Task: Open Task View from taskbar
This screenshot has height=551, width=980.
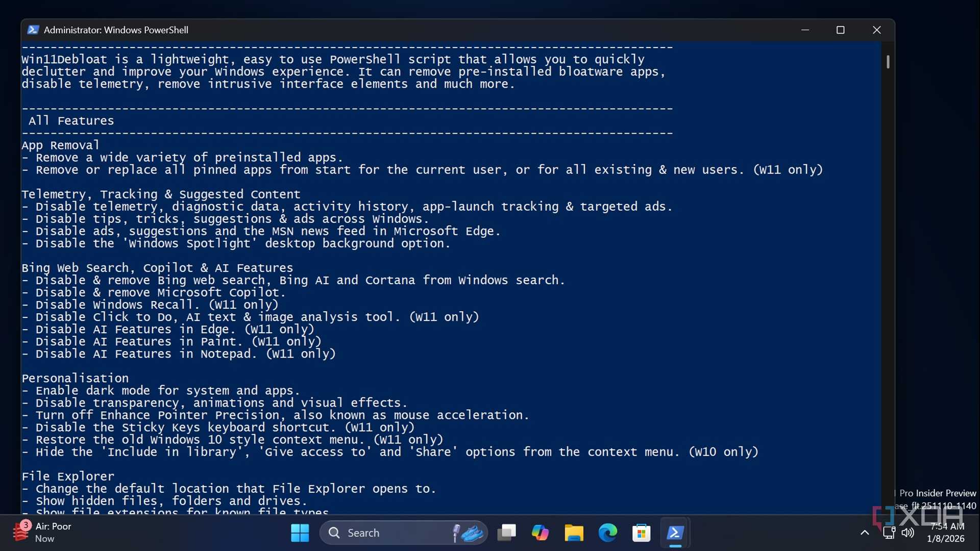Action: pos(506,533)
